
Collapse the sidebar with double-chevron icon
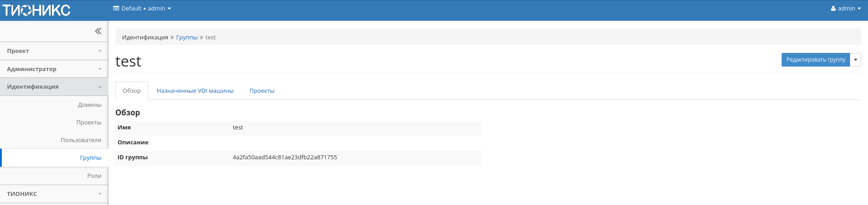tap(98, 31)
